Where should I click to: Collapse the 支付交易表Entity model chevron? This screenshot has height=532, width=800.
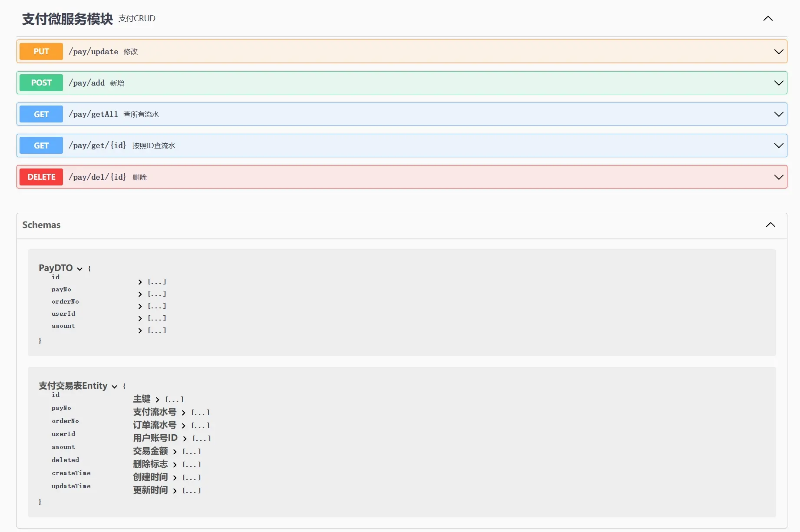click(115, 387)
